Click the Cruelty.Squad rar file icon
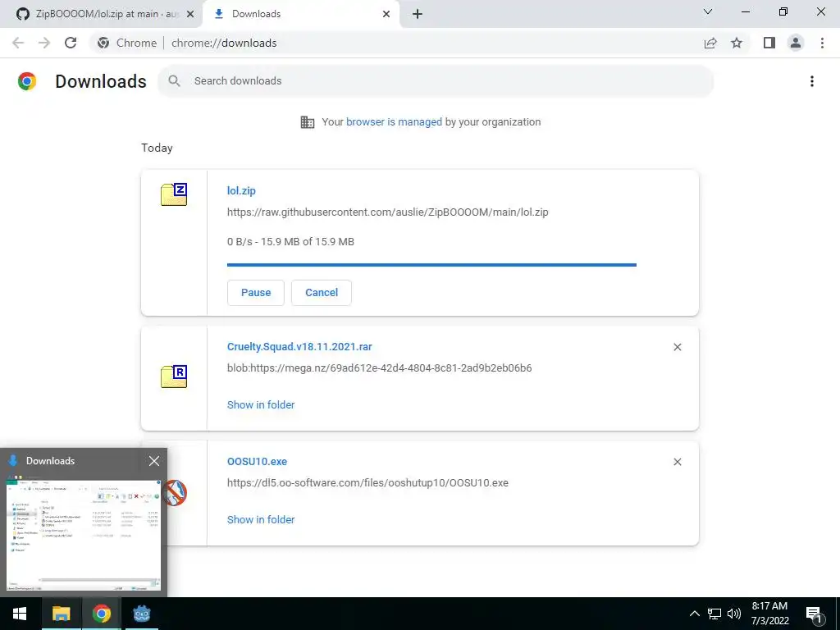 174,376
